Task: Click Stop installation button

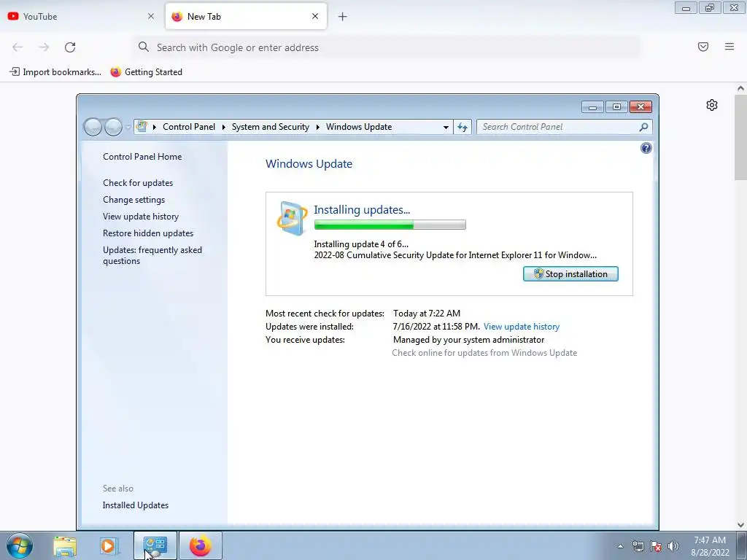Action: pos(570,274)
